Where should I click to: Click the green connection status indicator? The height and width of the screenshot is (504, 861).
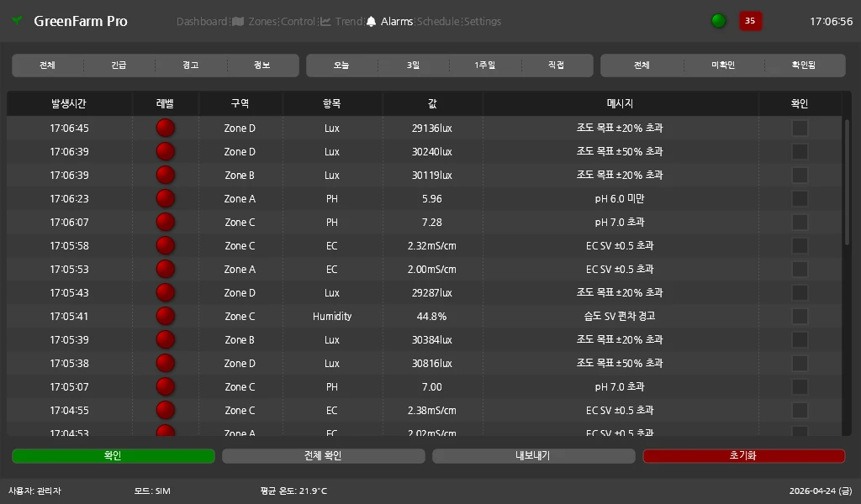coord(718,20)
